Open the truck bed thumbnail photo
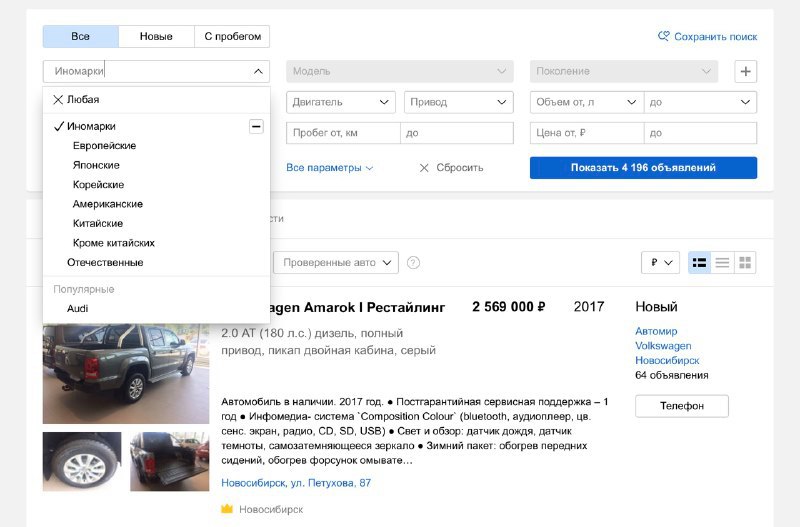 click(x=169, y=461)
